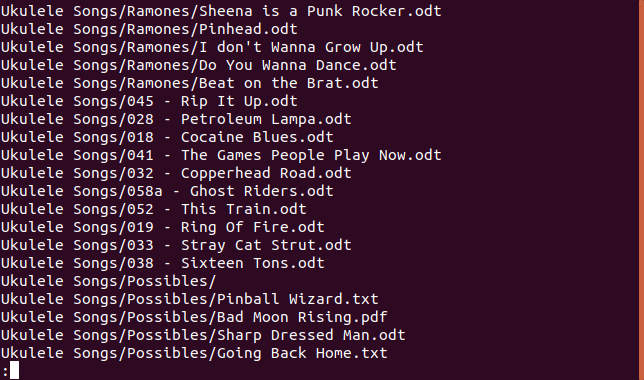Click the Beat on the Brat.odt line

click(x=189, y=83)
